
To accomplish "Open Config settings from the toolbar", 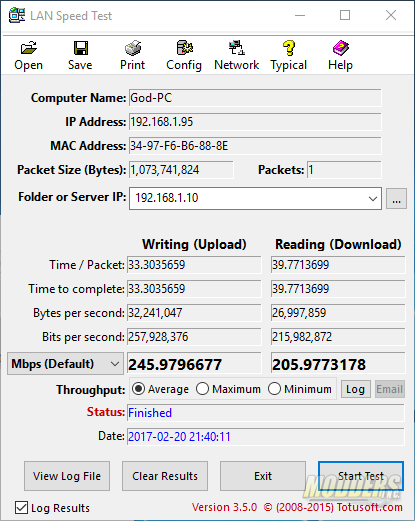I will tap(185, 48).
